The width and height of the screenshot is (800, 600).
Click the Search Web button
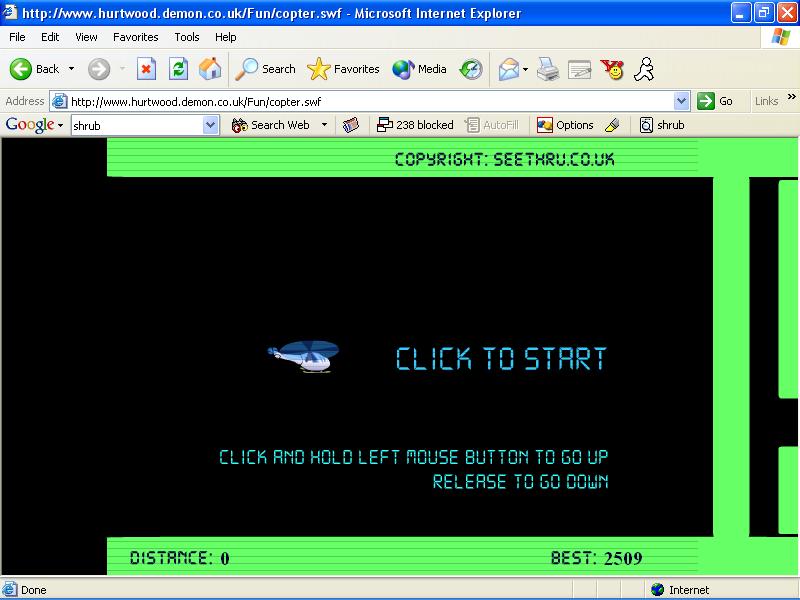[x=270, y=125]
